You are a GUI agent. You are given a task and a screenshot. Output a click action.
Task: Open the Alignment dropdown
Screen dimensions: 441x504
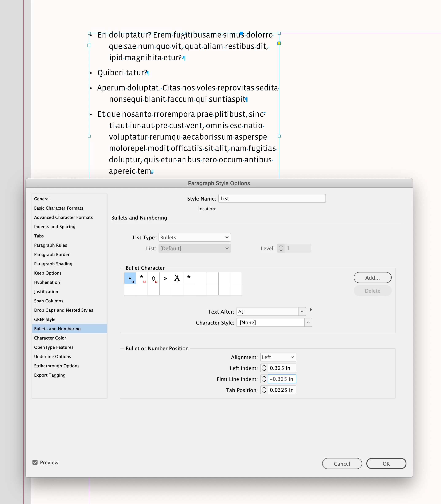(x=278, y=357)
